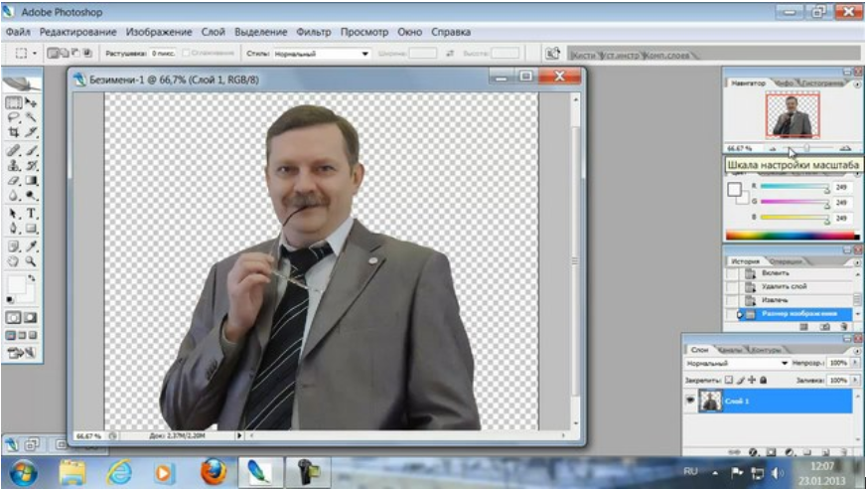Image resolution: width=868 pixels, height=489 pixels.
Task: Select the Hand tool
Action: click(14, 261)
